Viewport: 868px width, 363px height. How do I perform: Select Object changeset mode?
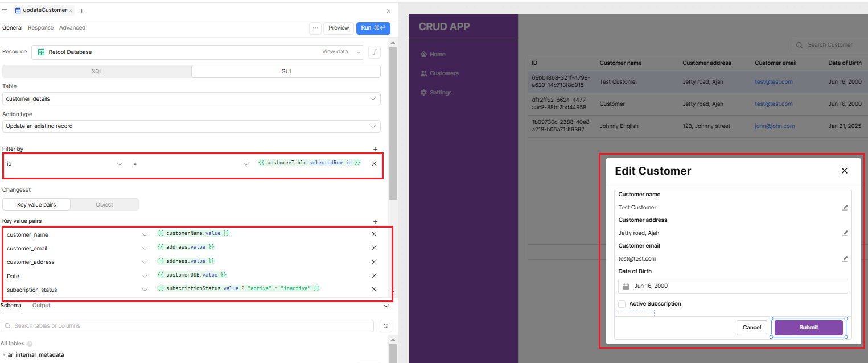[x=105, y=204]
